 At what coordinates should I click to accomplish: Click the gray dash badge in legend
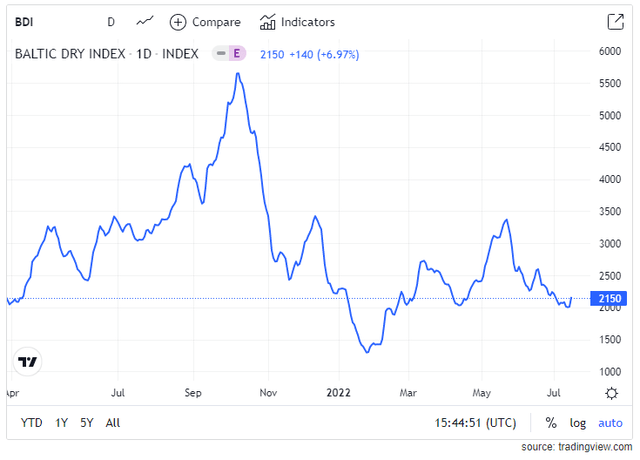(220, 54)
